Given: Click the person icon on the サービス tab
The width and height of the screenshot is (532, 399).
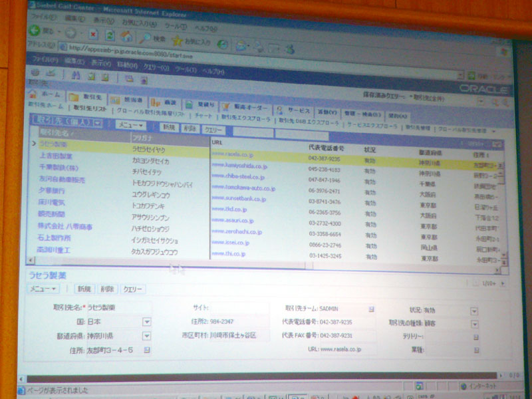Looking at the screenshot, I should (279, 110).
